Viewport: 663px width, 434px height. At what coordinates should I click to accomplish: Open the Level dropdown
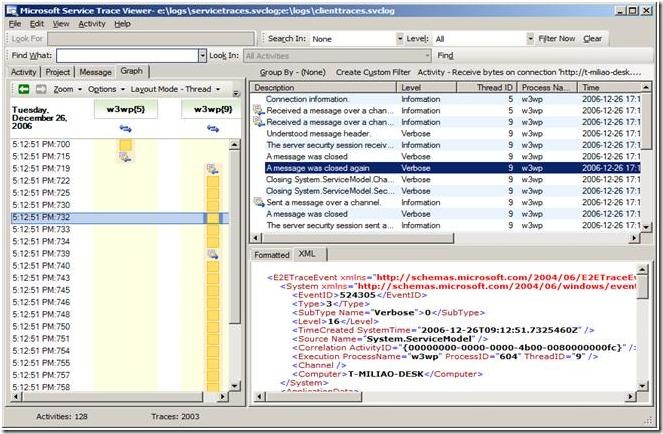530,39
